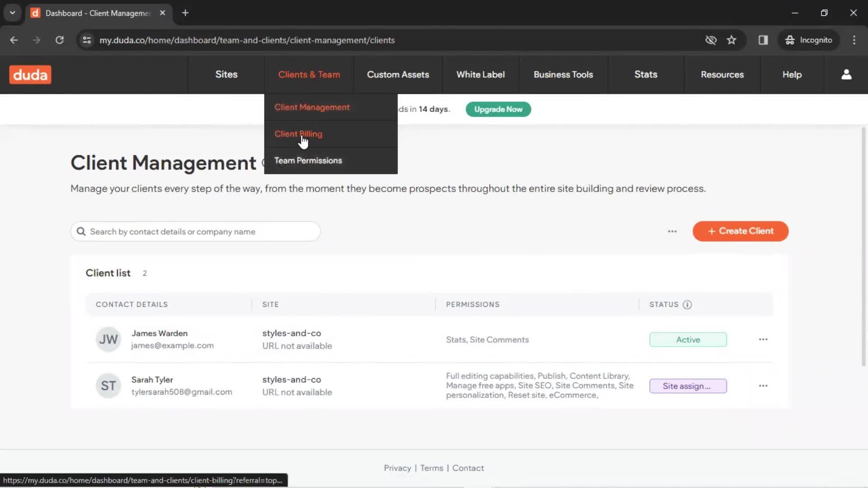The height and width of the screenshot is (488, 868).
Task: Click the PERMISSIONS column header
Action: point(473,305)
